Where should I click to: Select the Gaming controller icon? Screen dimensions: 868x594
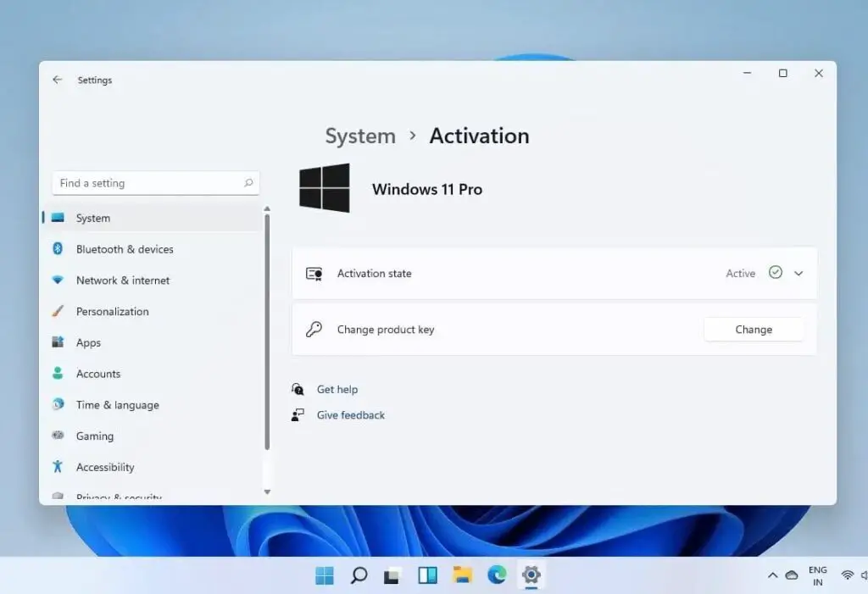(x=58, y=436)
